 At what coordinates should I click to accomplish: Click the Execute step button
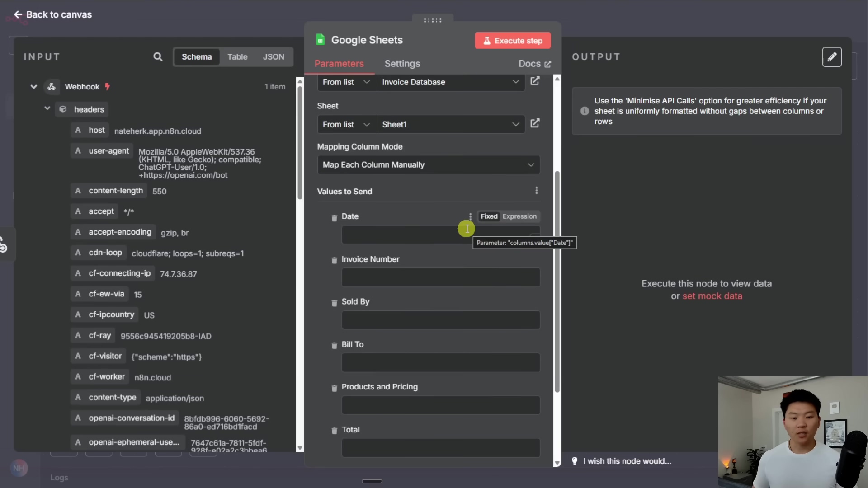tap(513, 41)
